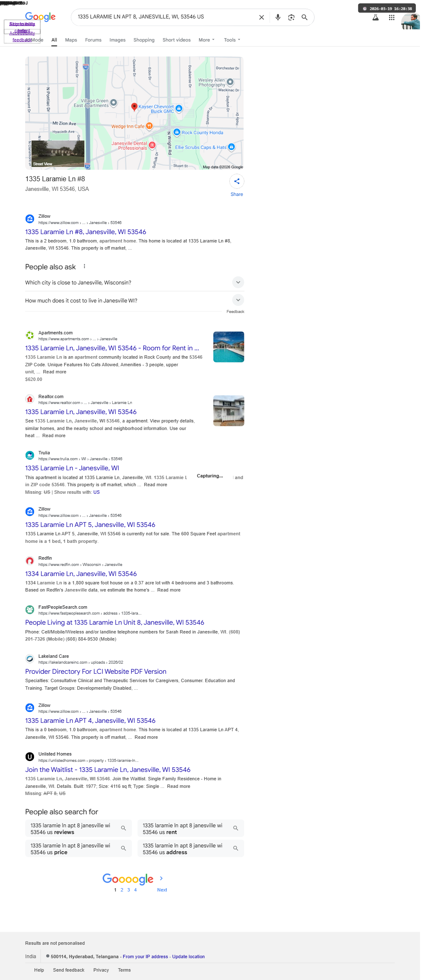
Task: Expand 'How much does it cost to live' question
Action: click(x=134, y=300)
